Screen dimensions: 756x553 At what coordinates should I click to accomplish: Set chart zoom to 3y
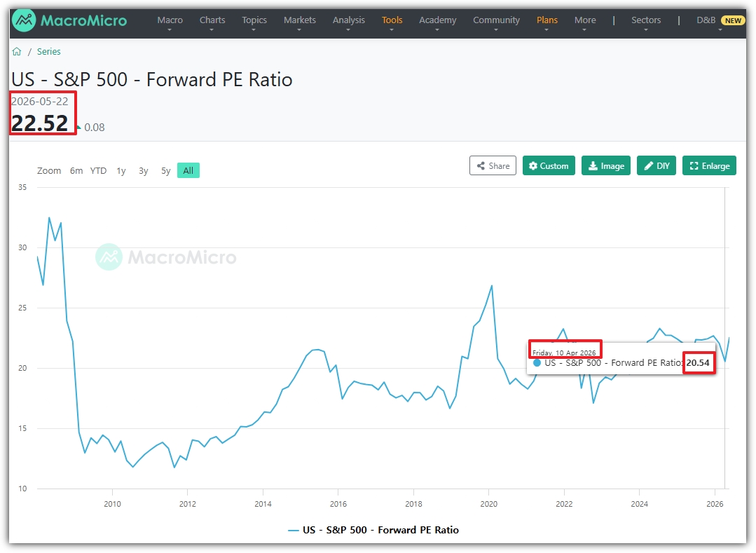coord(143,171)
